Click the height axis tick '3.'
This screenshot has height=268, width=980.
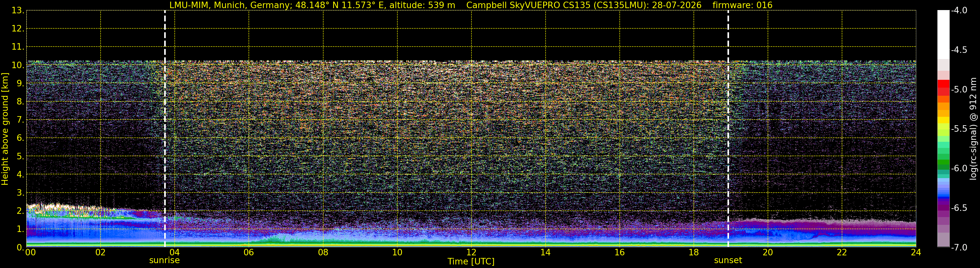(20, 192)
